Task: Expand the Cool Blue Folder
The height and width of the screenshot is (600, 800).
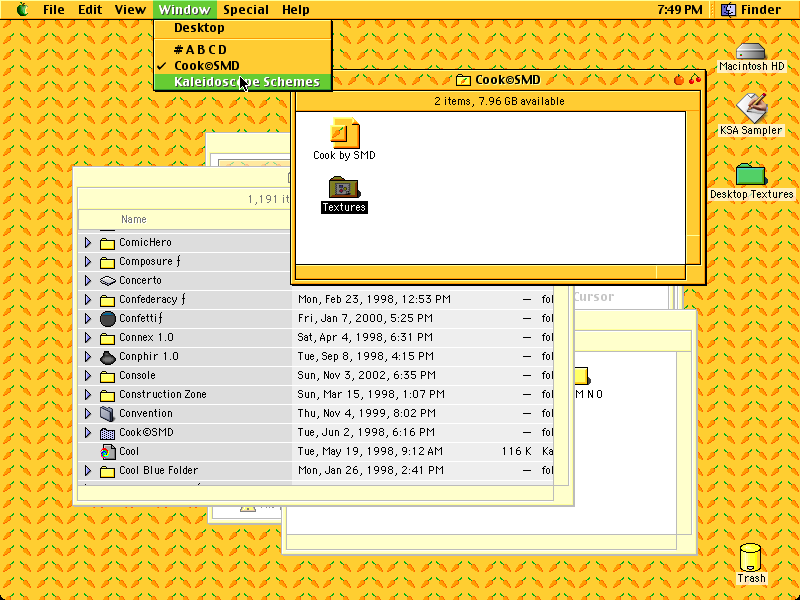Action: click(88, 471)
